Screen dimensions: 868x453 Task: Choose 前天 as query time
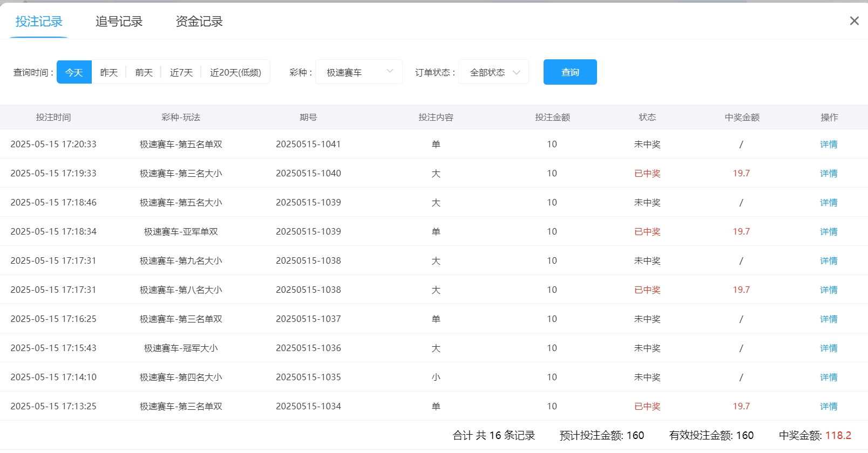(144, 72)
